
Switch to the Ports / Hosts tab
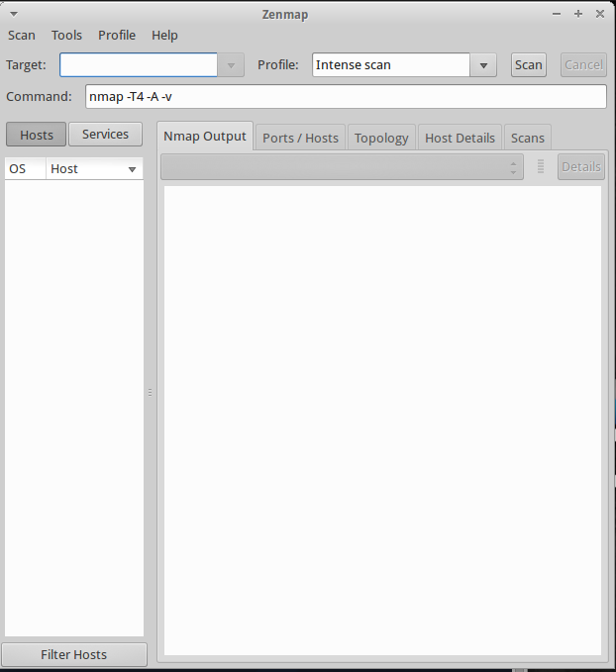(300, 138)
